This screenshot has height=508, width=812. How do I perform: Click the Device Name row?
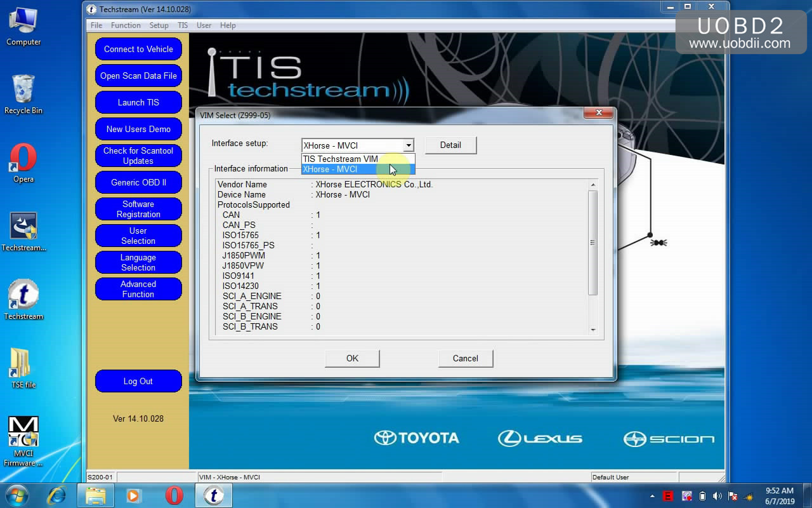tap(402, 194)
